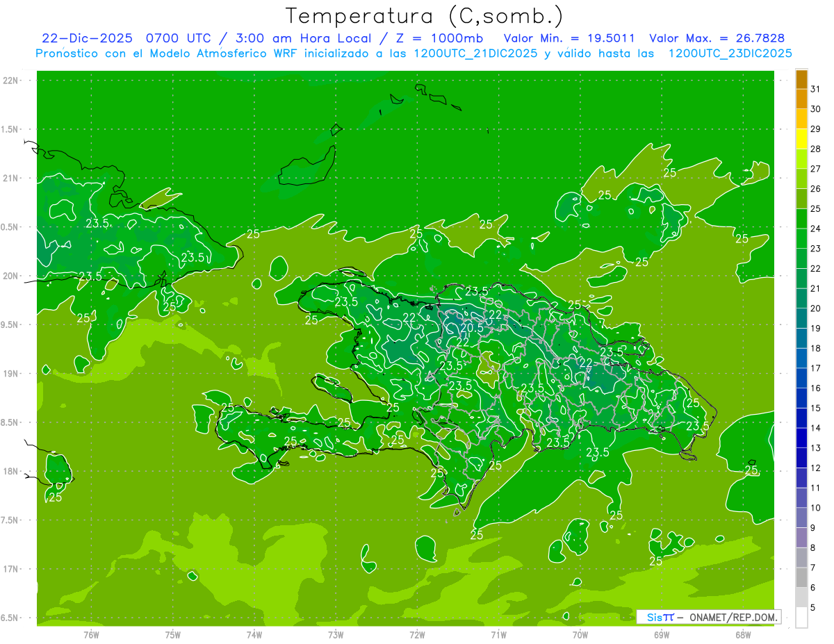
Task: Click the 3:00 am Hora Local text
Action: coord(303,38)
